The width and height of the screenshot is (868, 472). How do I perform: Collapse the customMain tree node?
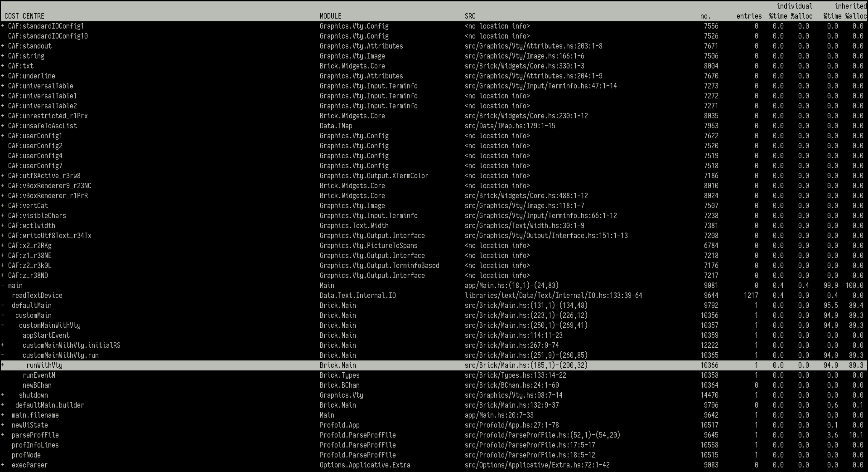[x=3, y=316]
